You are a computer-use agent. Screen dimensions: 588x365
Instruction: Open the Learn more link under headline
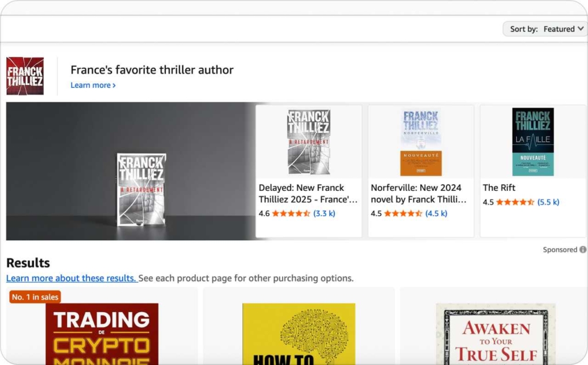point(93,85)
